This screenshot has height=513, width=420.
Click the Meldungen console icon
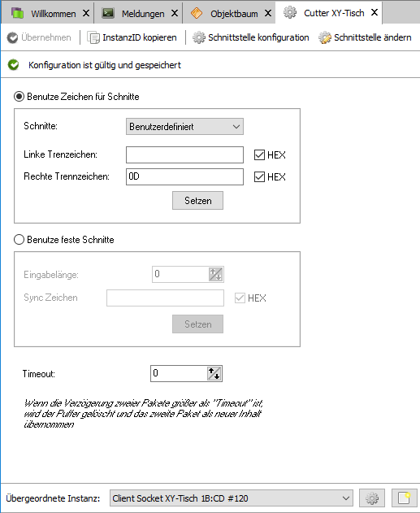[108, 13]
